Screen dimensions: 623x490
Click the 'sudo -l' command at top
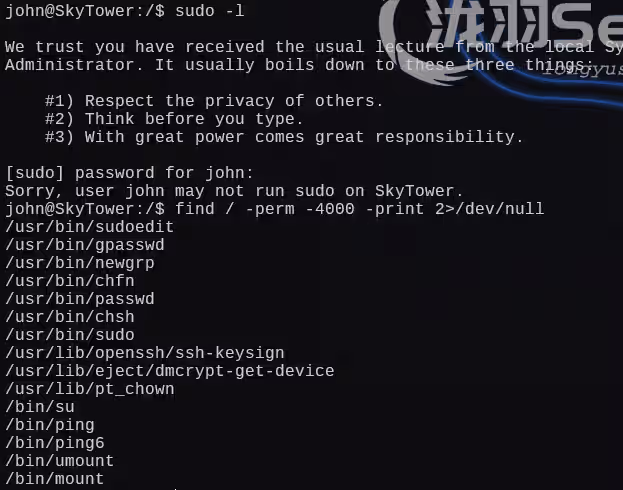point(210,11)
